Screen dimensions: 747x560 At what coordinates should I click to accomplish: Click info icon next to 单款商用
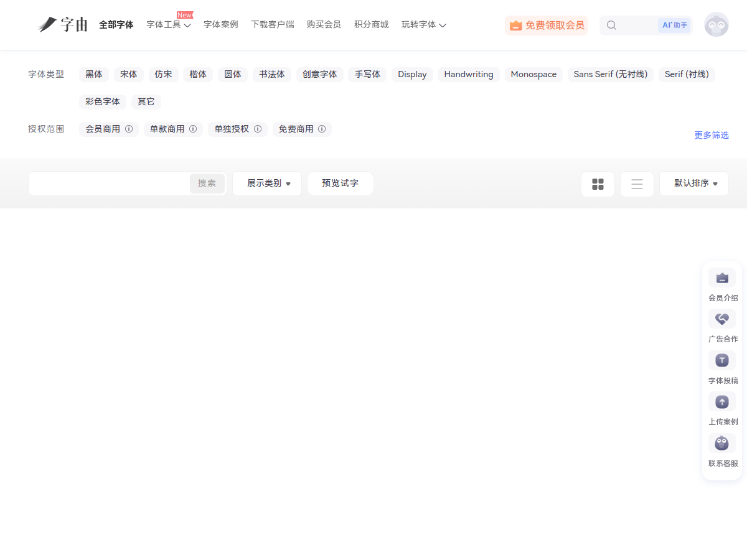coord(193,129)
